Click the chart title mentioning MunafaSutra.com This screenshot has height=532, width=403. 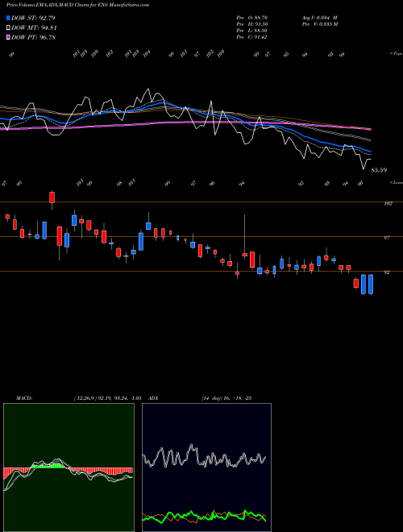coord(77,5)
